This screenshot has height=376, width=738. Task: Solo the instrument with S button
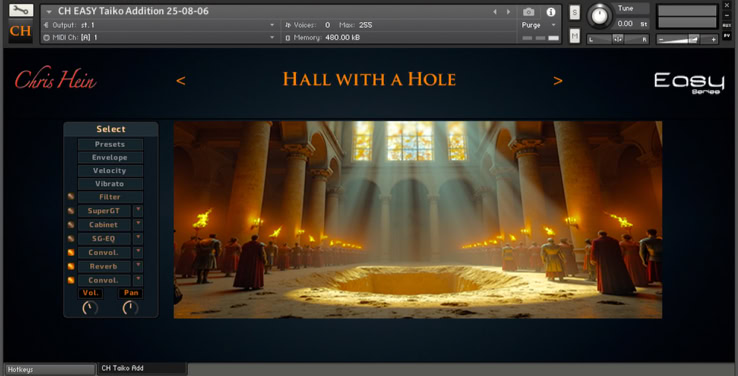pyautogui.click(x=575, y=13)
